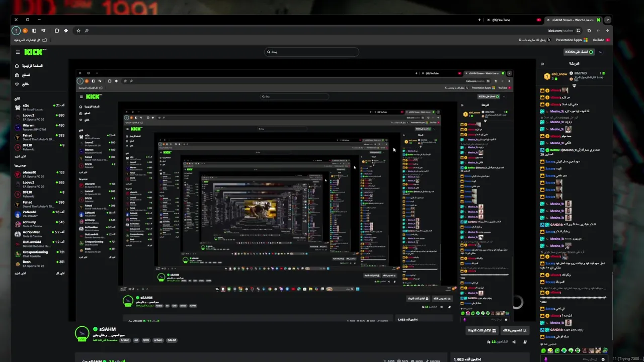Screen dimensions: 644x362
Task: Click the "SAHM" tag under the stream title
Action: 172,340
